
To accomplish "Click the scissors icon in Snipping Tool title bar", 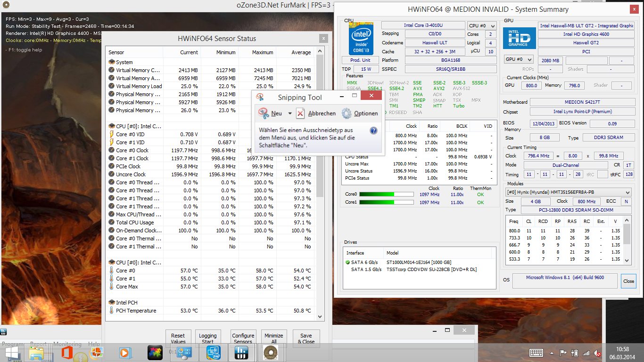I will [x=260, y=97].
